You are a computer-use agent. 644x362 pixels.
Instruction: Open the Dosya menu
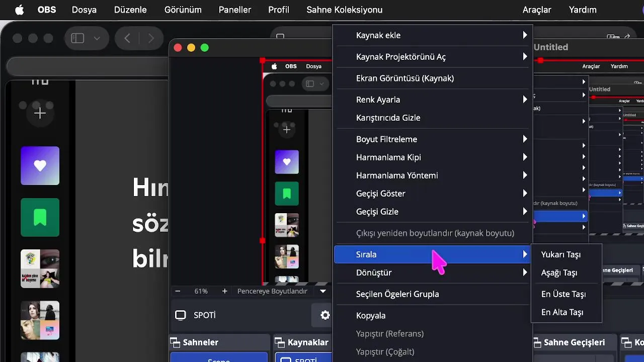click(x=84, y=10)
